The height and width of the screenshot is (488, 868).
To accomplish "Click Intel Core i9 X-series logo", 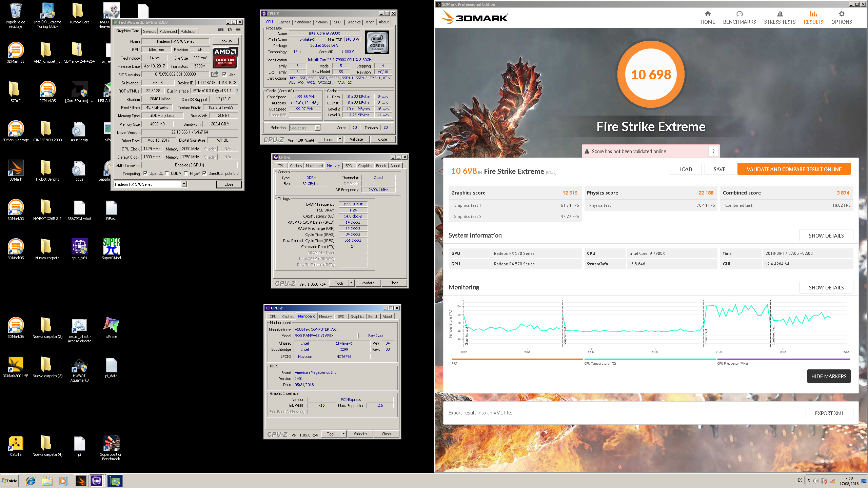I will (377, 43).
